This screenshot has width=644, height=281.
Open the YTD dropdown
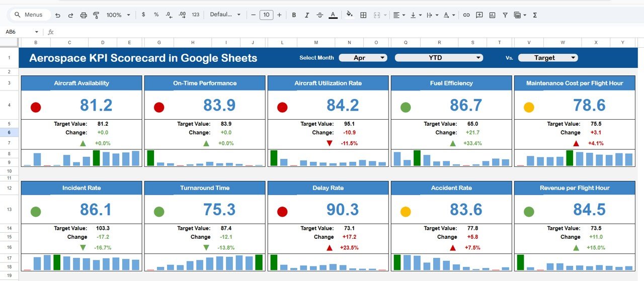439,58
